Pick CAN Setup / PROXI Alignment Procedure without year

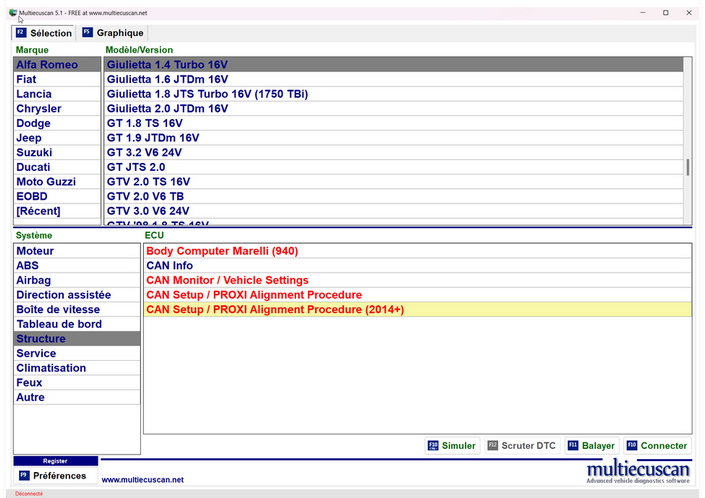tap(418, 295)
